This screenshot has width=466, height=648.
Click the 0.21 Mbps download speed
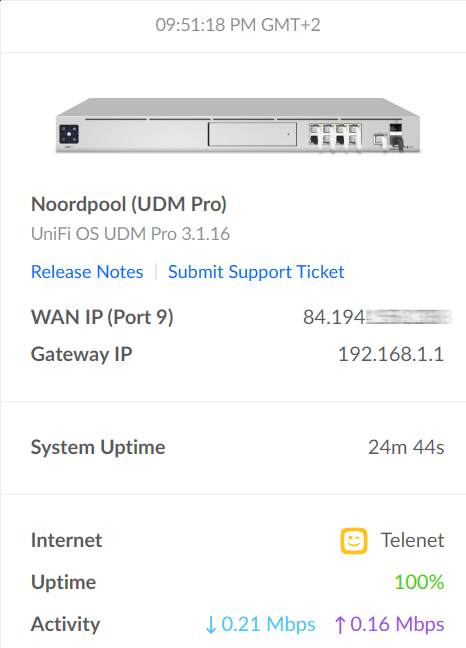[x=268, y=624]
